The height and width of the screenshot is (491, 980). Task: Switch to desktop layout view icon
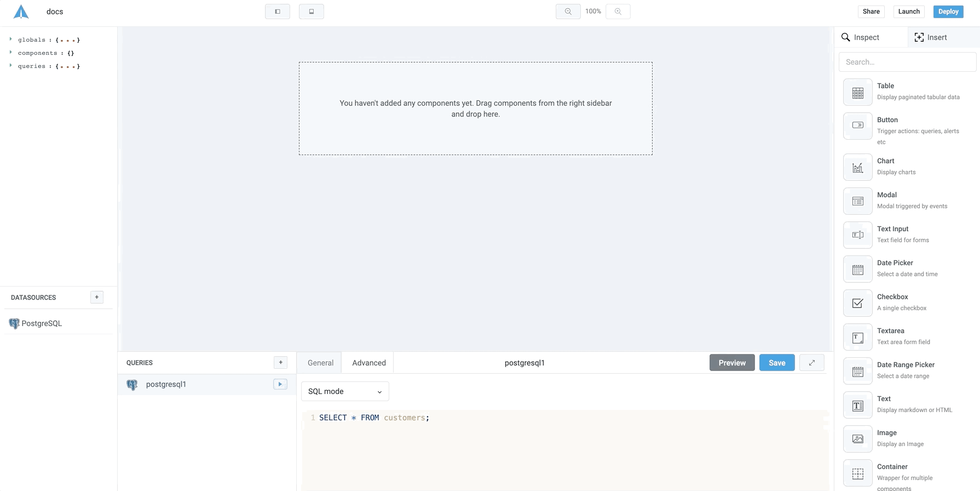278,12
